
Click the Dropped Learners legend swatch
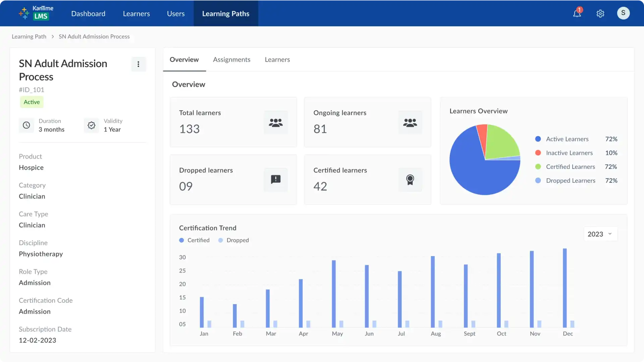tap(538, 180)
